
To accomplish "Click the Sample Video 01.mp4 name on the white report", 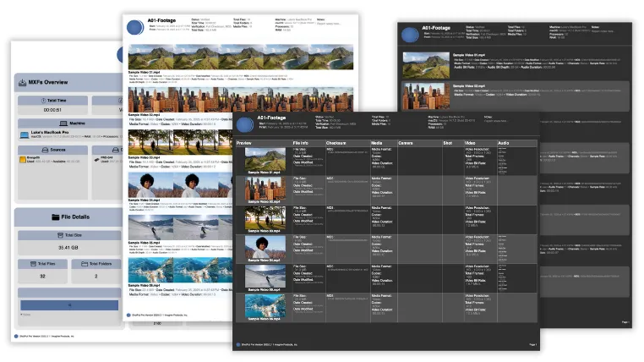I will pyautogui.click(x=144, y=73).
